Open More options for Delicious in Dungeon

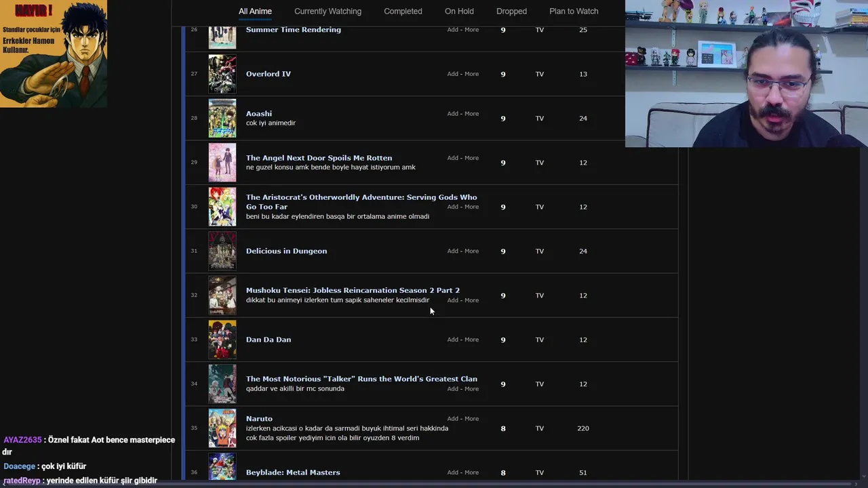(x=472, y=251)
